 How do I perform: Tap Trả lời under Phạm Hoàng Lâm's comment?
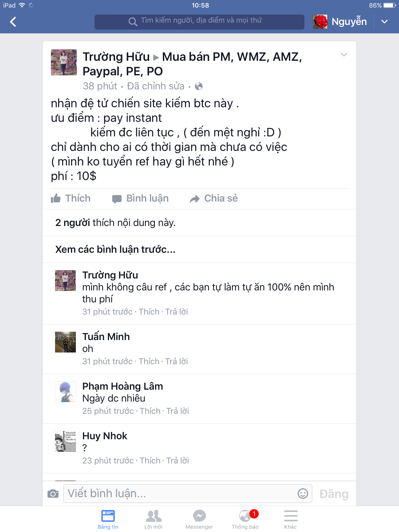[178, 411]
